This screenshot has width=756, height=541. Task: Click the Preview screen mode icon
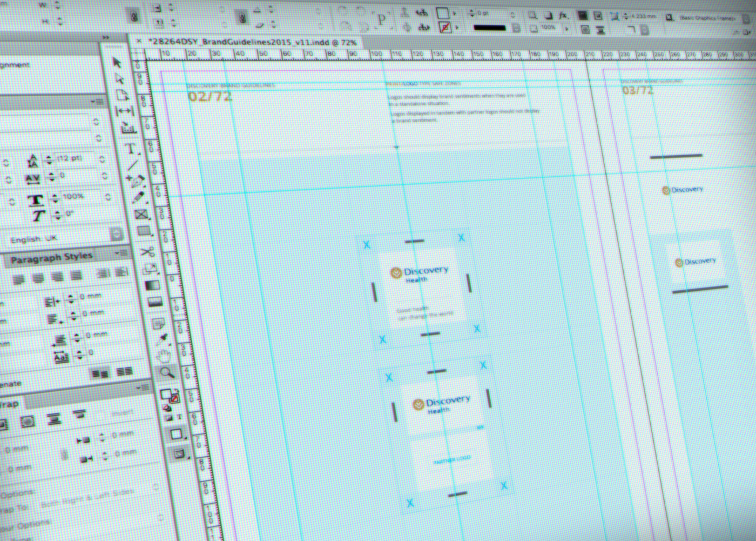(x=180, y=453)
